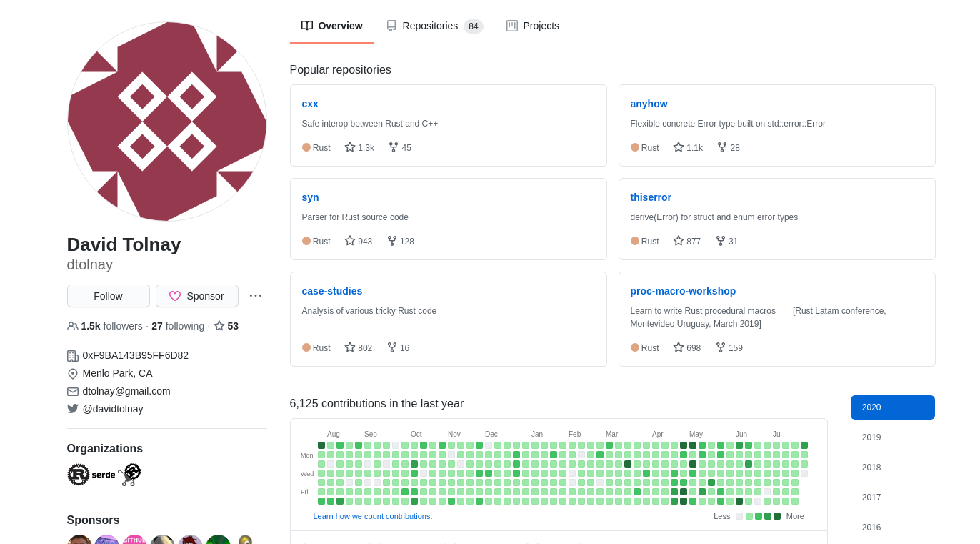Switch to the Overview tab
The image size is (980, 544).
(x=332, y=26)
